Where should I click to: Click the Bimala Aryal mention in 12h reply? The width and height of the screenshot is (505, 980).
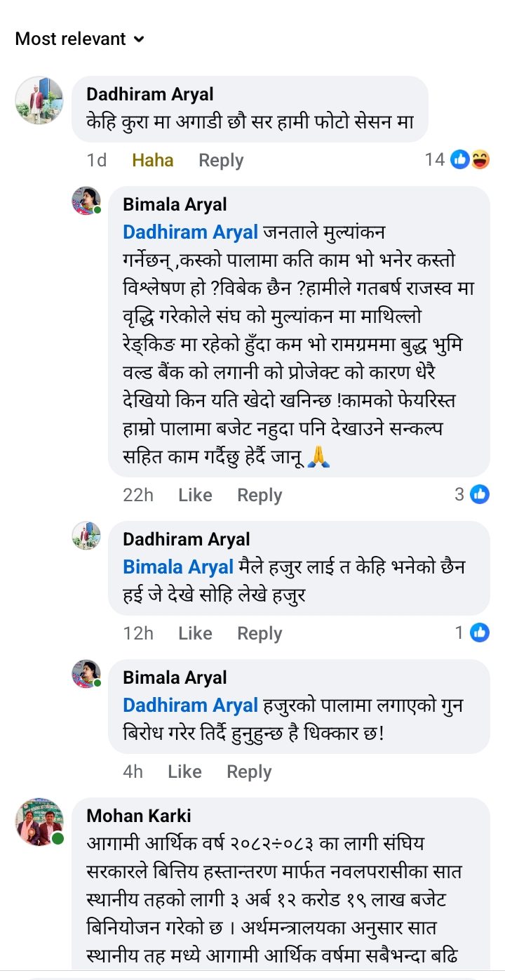click(178, 567)
